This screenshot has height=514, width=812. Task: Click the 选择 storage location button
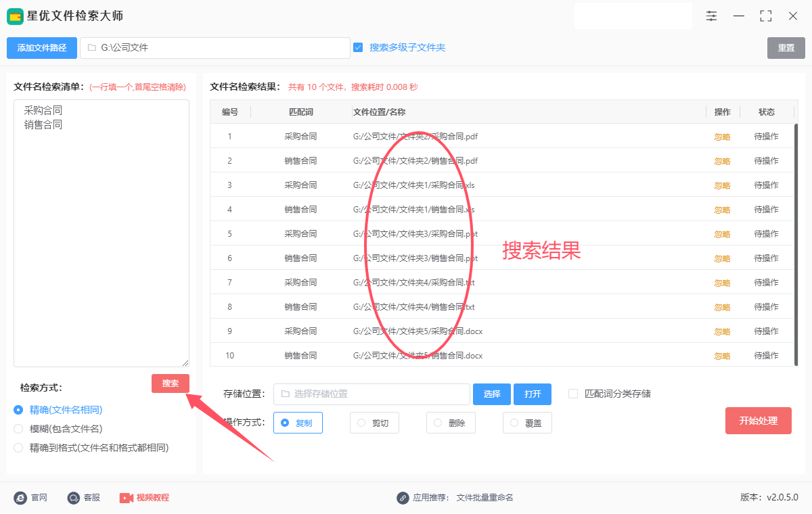[x=492, y=394]
